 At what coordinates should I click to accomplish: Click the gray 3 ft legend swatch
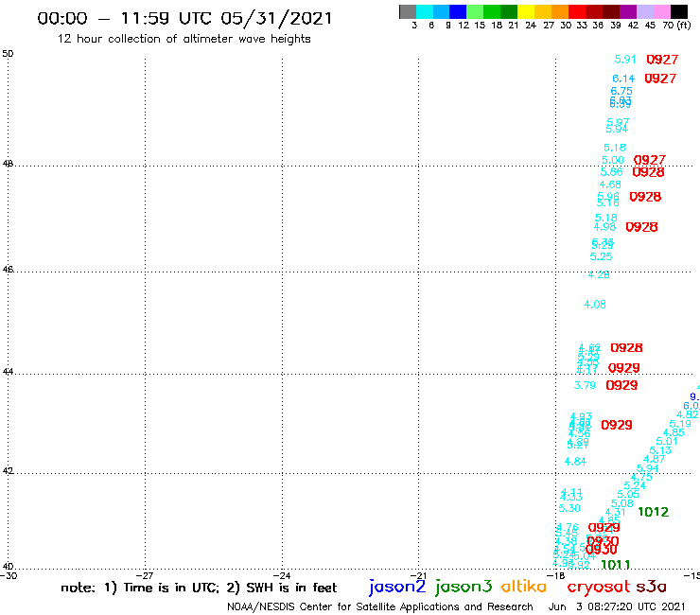(408, 11)
